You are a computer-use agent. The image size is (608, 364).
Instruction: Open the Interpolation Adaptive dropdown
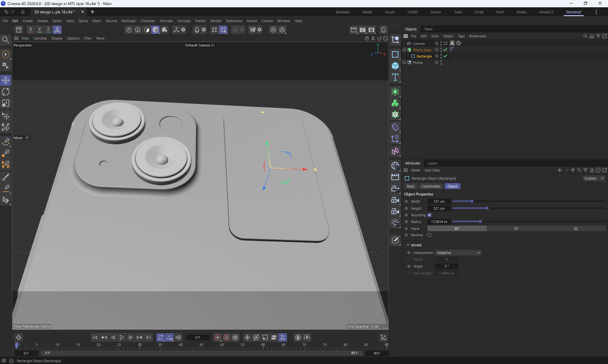458,253
